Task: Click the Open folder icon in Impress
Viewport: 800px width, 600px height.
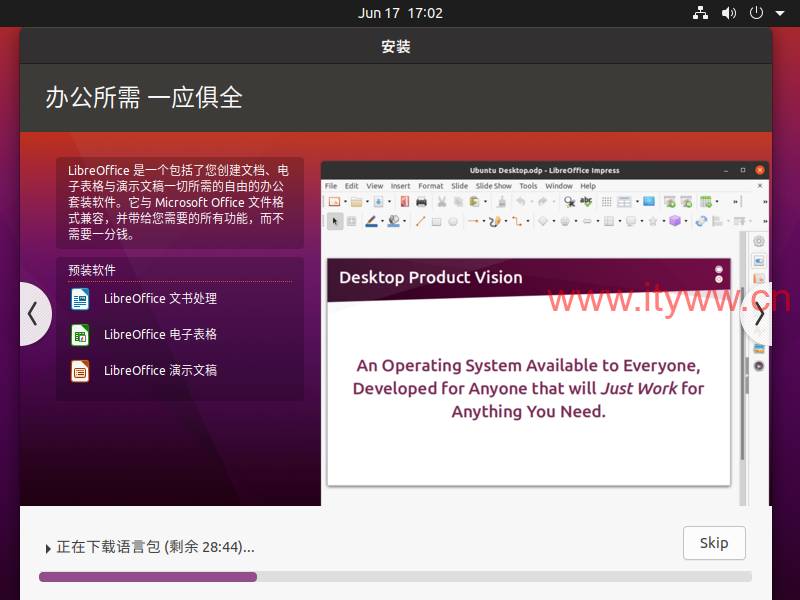Action: (356, 202)
